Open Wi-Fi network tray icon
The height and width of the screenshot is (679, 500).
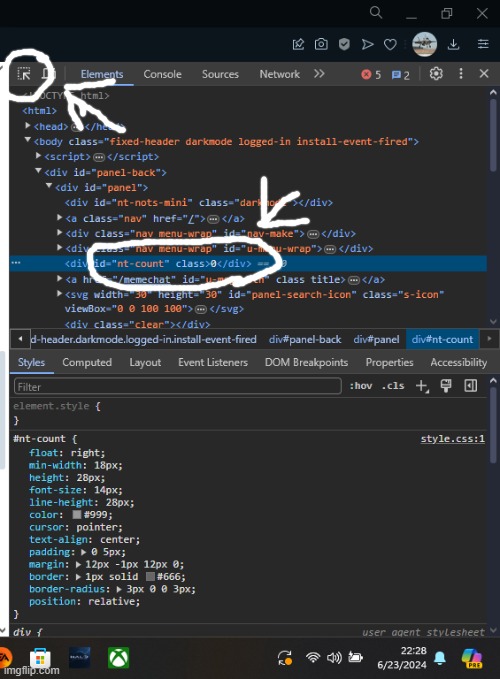pos(313,657)
